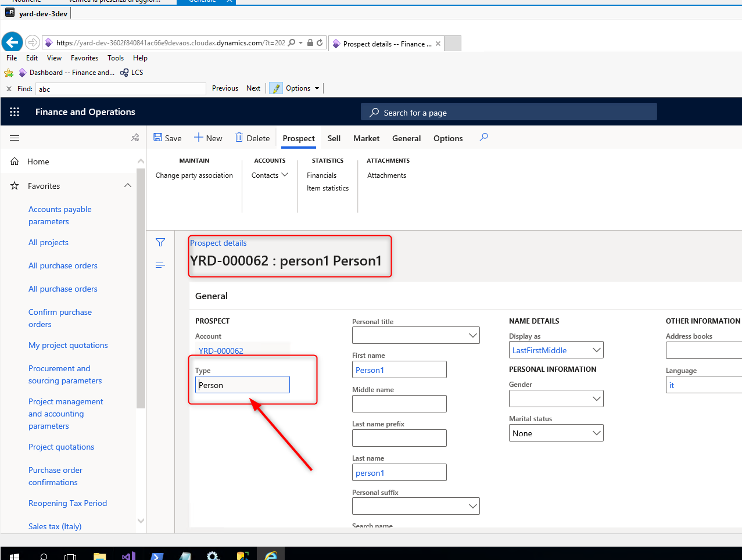
Task: Click the Favorites star icon in sidebar
Action: 15,186
